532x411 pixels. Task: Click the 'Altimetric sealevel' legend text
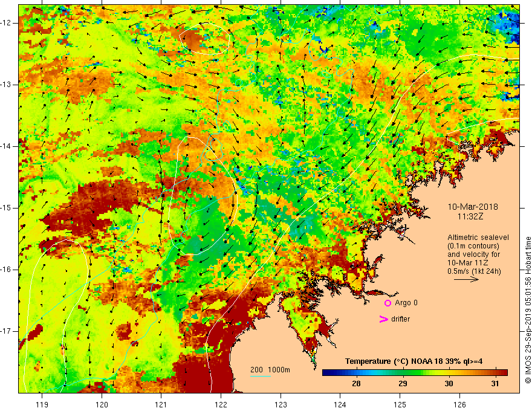coord(478,238)
